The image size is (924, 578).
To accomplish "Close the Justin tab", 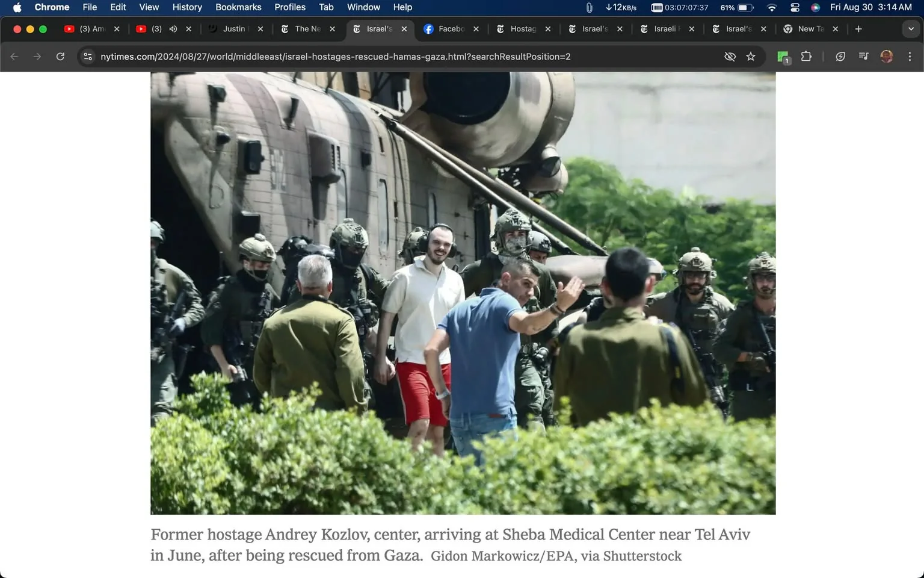I will [260, 29].
